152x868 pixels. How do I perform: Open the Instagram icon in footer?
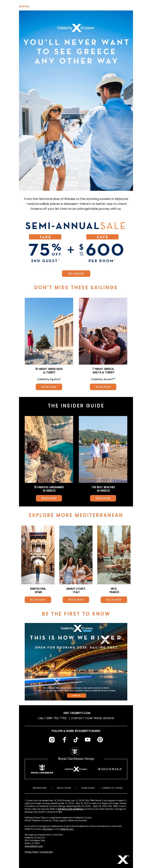click(x=52, y=740)
